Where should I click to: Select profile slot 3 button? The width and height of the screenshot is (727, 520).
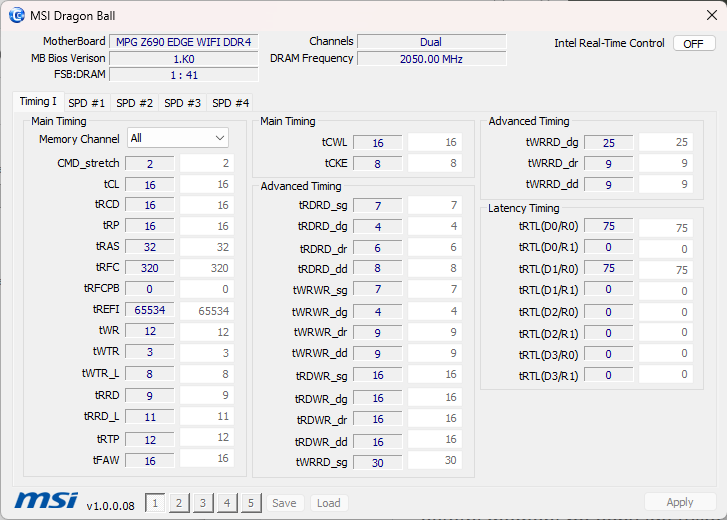203,503
